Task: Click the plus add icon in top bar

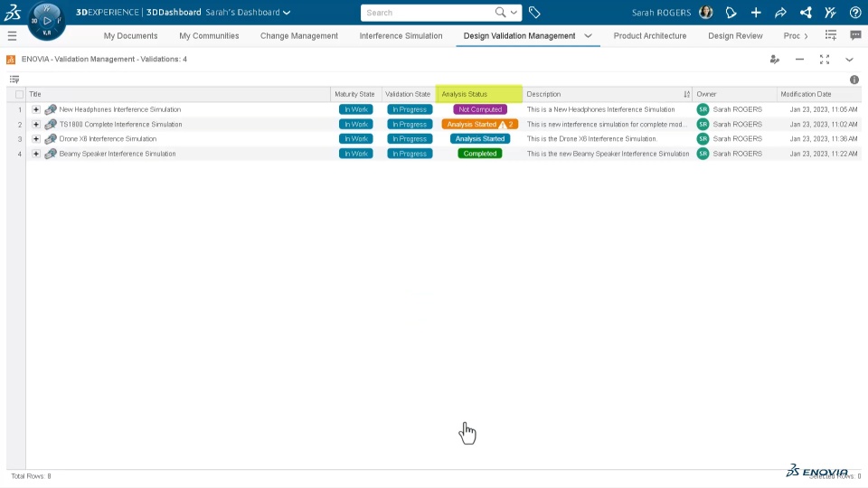Action: click(756, 12)
